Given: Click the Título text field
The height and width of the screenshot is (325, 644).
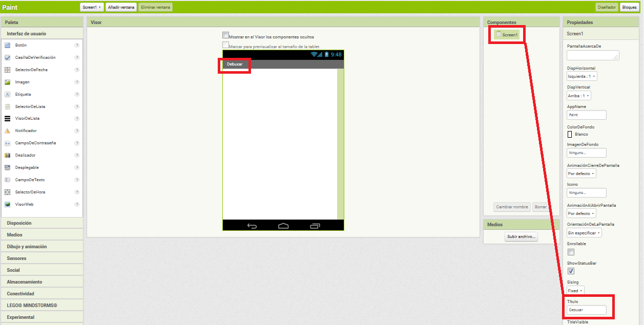Looking at the screenshot, I should point(586,310).
